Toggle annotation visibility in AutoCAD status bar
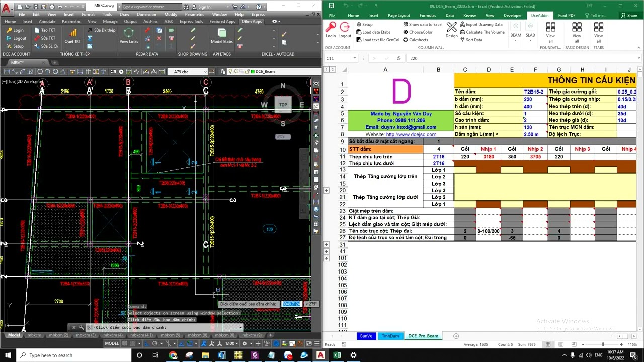Image resolution: width=644 pixels, height=362 pixels. tap(204, 344)
